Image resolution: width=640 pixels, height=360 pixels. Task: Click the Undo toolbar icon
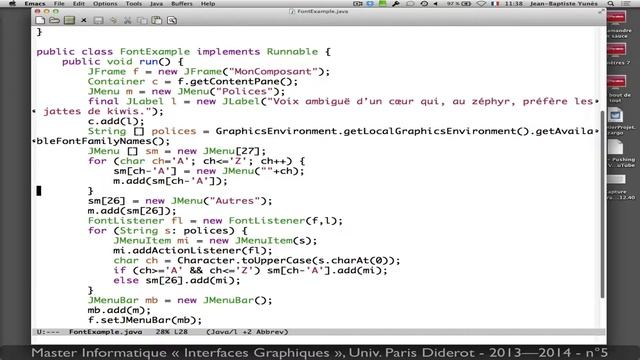(113, 20)
